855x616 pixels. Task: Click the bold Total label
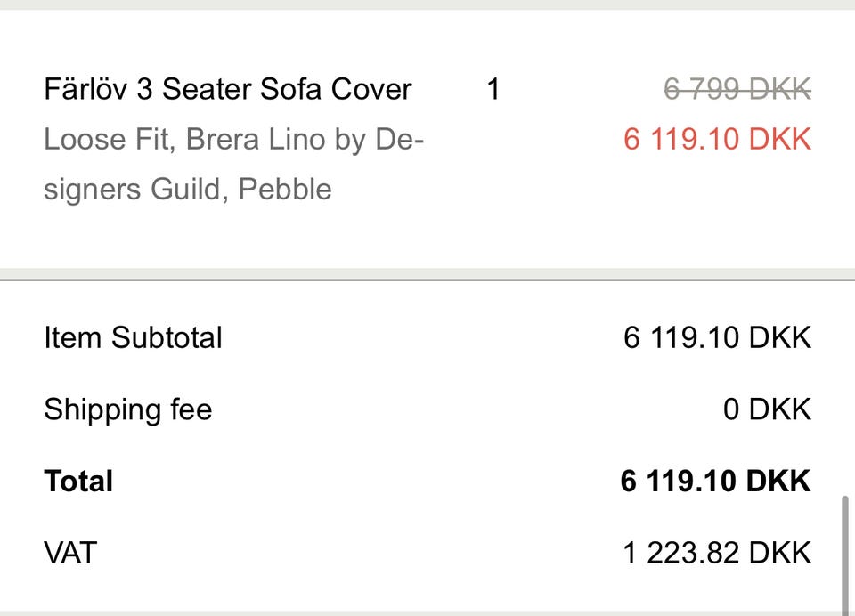point(78,482)
